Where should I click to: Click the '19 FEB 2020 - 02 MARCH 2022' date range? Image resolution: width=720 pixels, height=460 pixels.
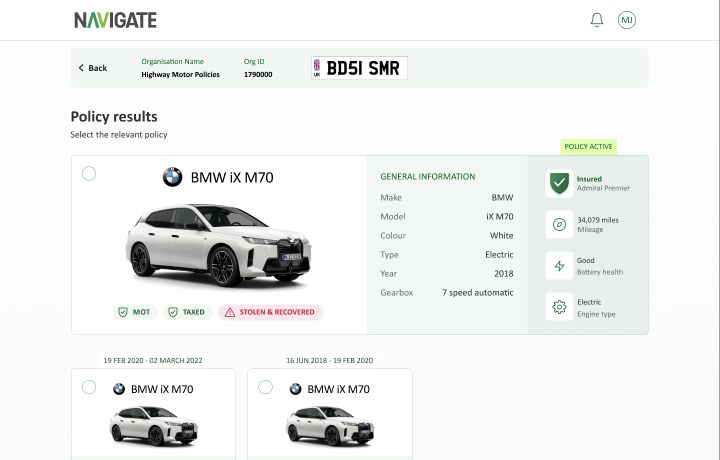click(x=153, y=360)
